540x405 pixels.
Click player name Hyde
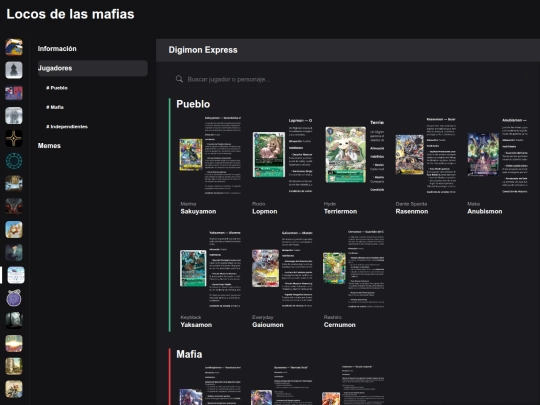pos(330,204)
